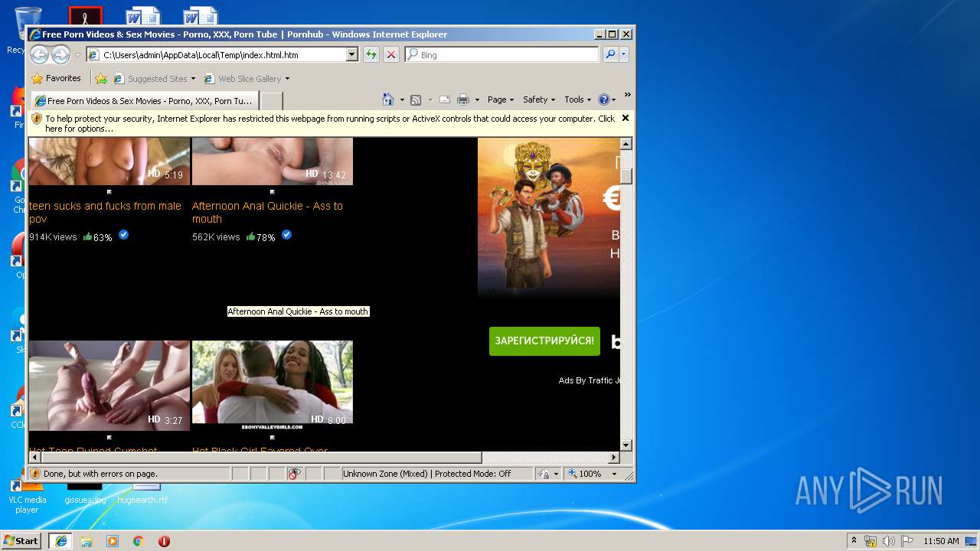This screenshot has height=551, width=980.
Task: Show hidden system tray icons arrow
Action: tap(854, 541)
